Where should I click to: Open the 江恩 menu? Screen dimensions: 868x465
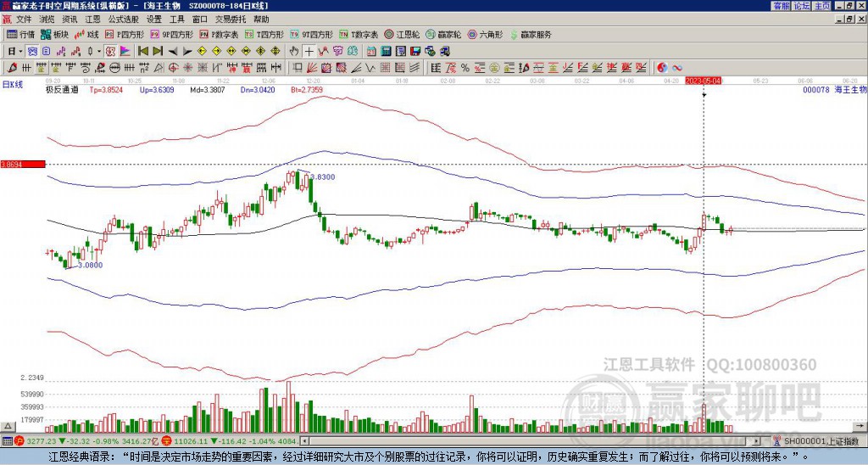coord(93,20)
